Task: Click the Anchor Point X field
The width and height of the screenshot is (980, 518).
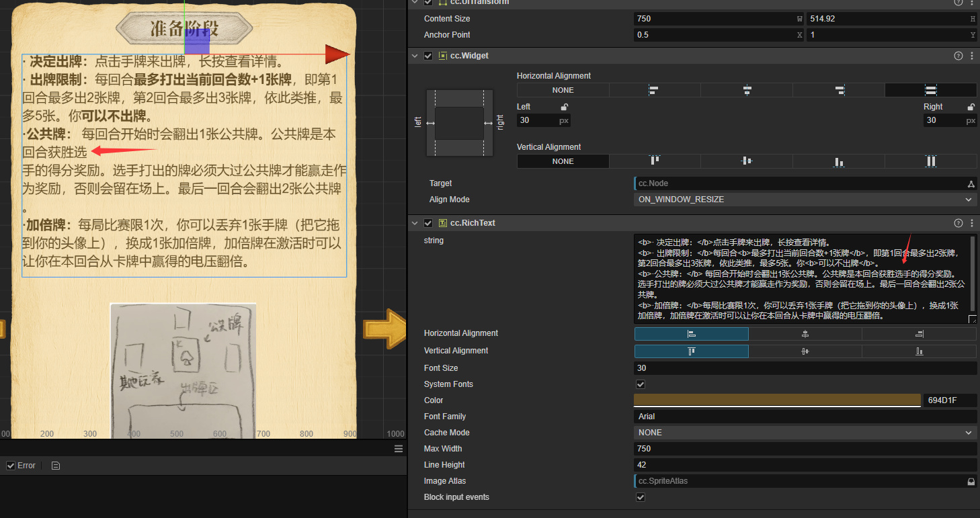Action: tap(719, 35)
